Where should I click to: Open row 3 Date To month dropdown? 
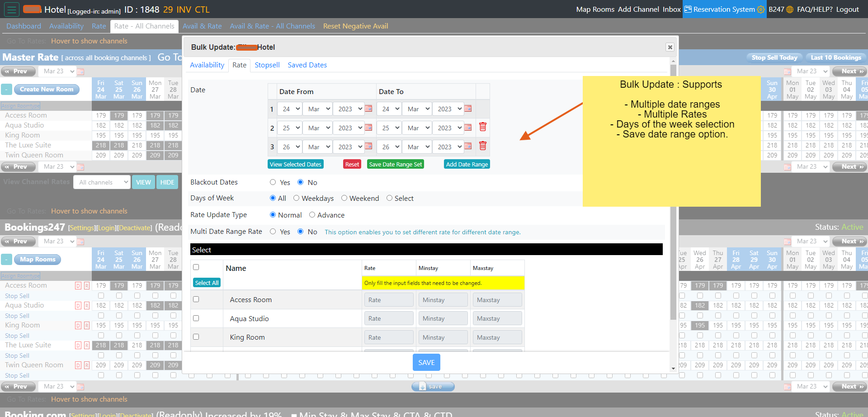(418, 147)
